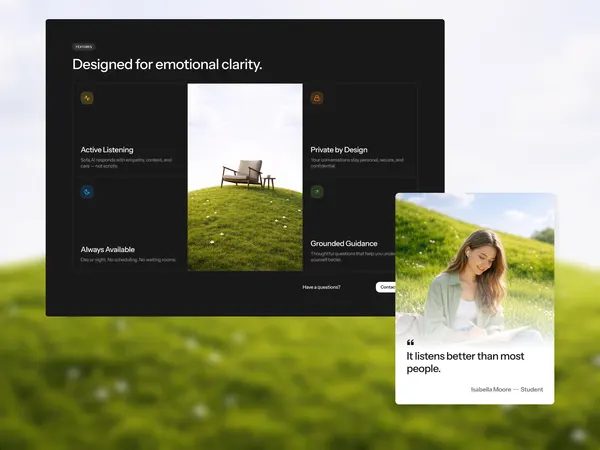
Task: Click the yellow Active Listening waveform icon
Action: (87, 98)
